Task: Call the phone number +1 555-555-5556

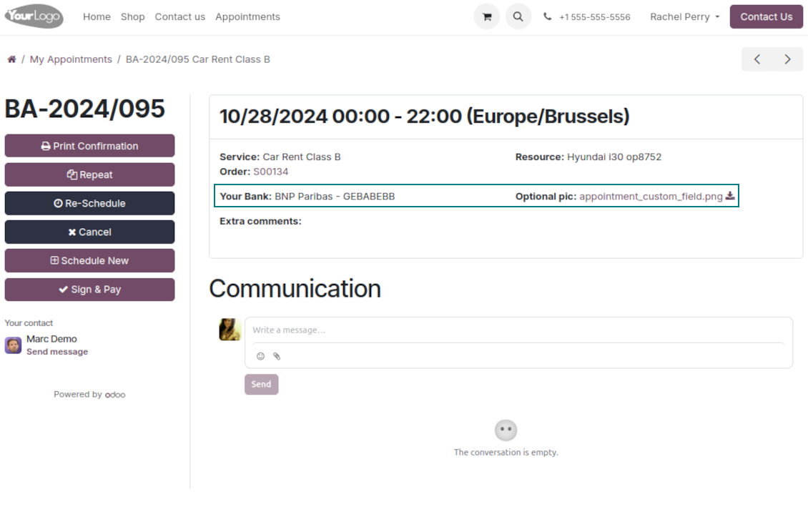Action: click(x=595, y=17)
